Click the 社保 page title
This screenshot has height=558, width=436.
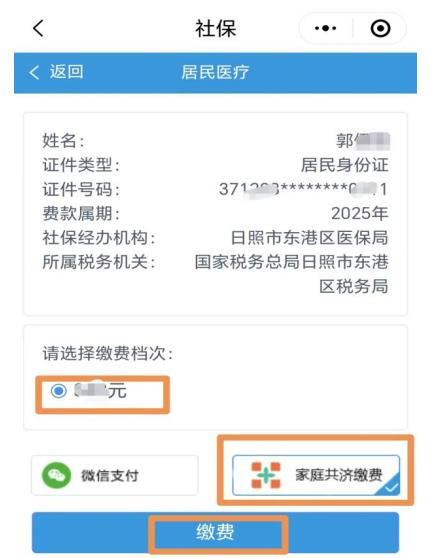tap(215, 28)
